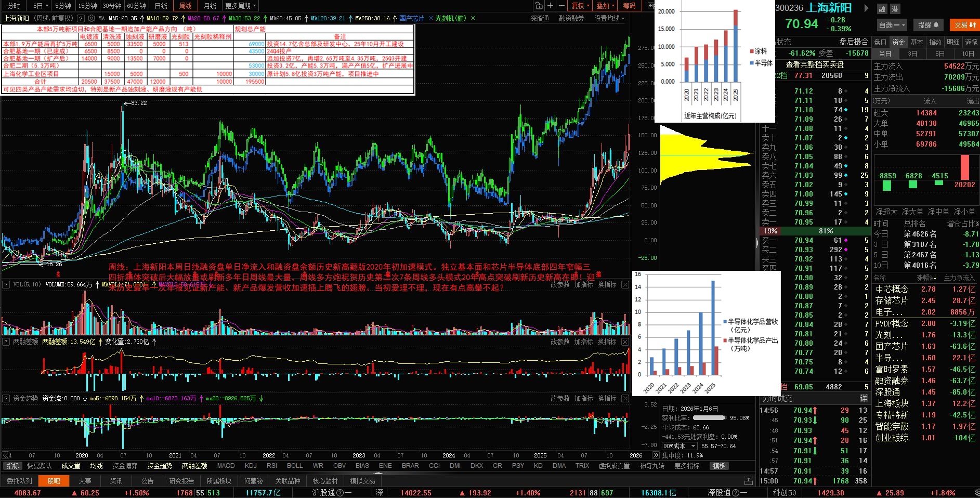Click the 深股通 link above chart
The width and height of the screenshot is (980, 498).
[x=540, y=18]
